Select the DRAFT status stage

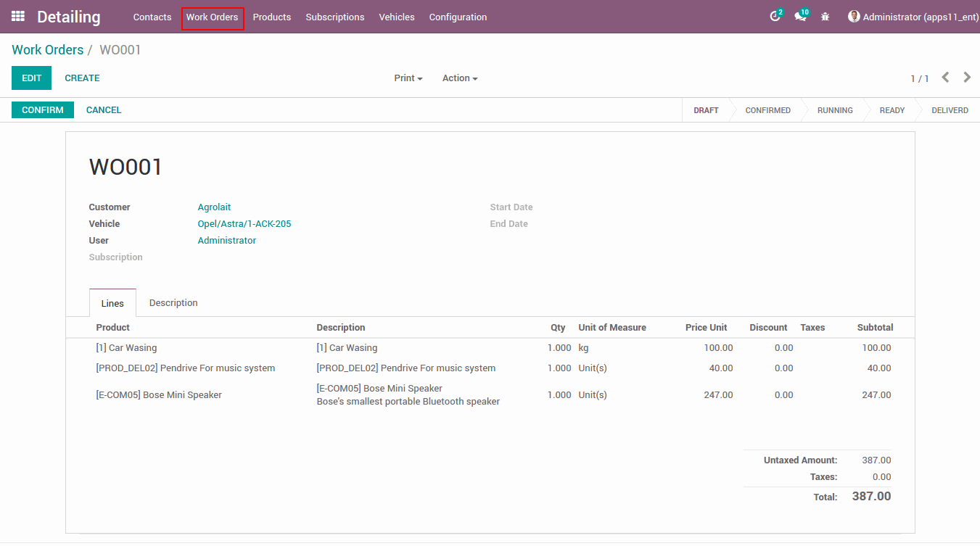coord(706,110)
